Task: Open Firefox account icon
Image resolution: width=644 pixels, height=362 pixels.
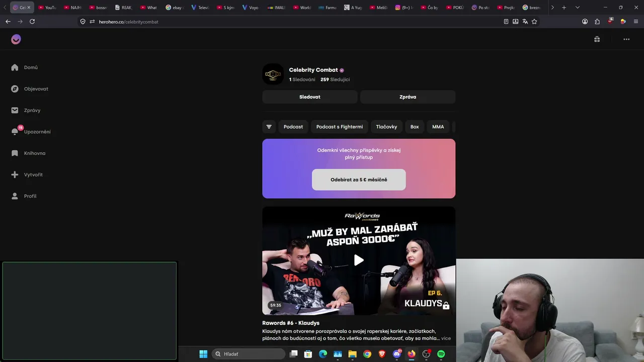Action: tap(585, 22)
